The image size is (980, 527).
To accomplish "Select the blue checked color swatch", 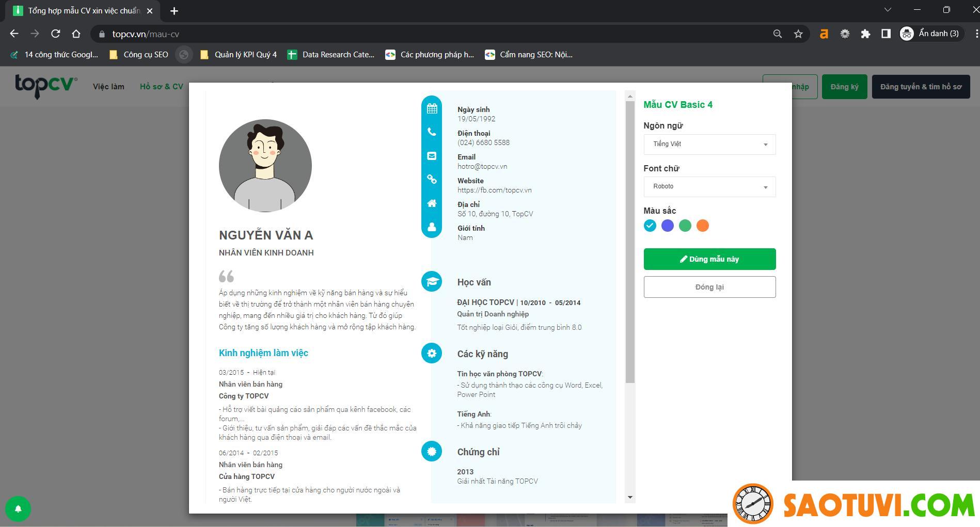I will [x=650, y=226].
